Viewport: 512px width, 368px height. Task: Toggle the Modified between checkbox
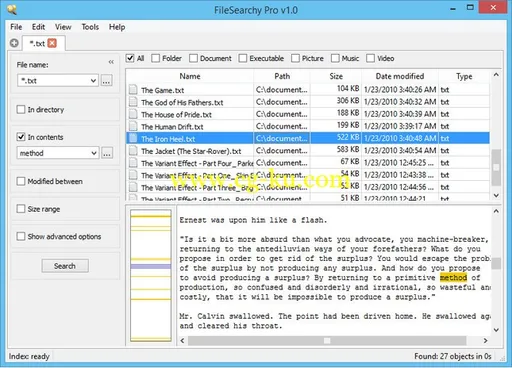click(21, 181)
